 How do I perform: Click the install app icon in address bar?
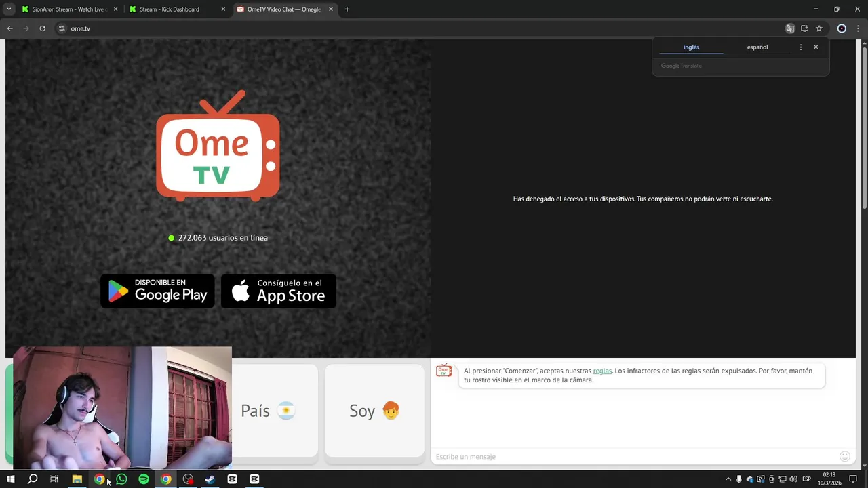(x=804, y=28)
